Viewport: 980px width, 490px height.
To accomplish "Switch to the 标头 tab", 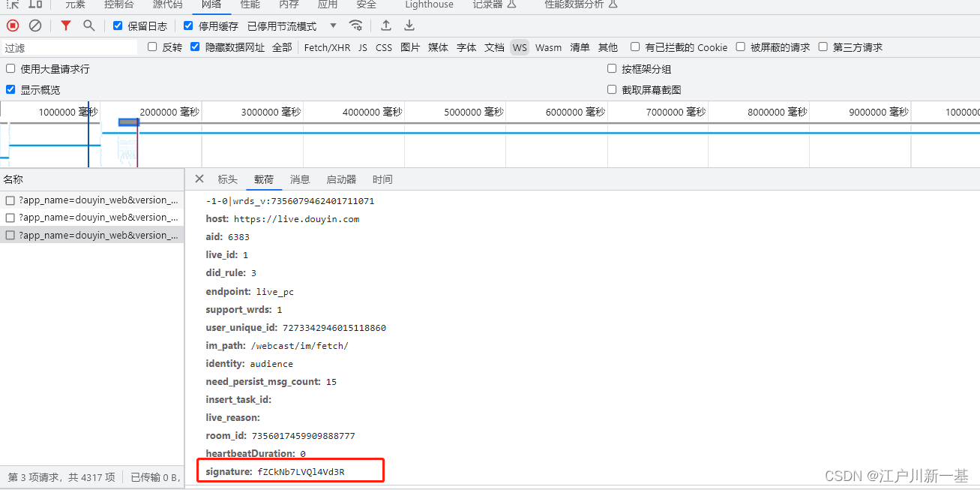I will click(x=227, y=179).
